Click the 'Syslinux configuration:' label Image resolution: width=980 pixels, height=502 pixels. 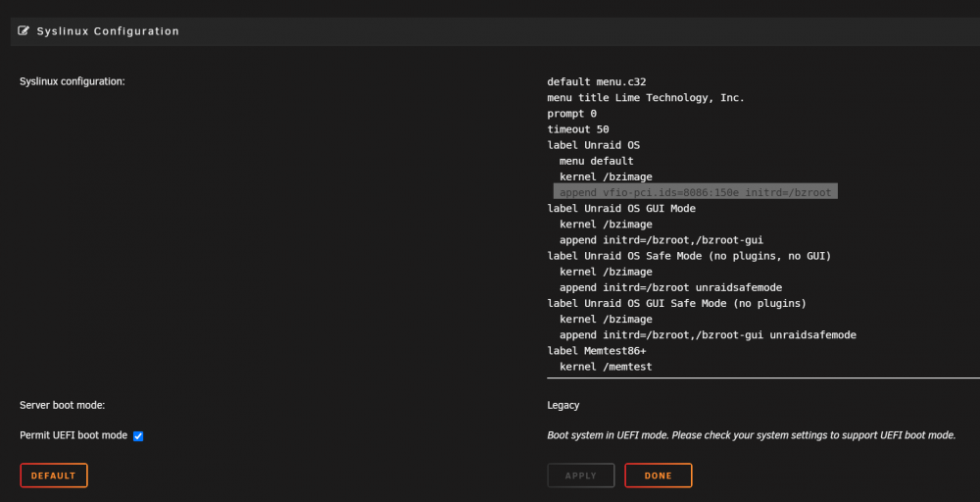[73, 81]
